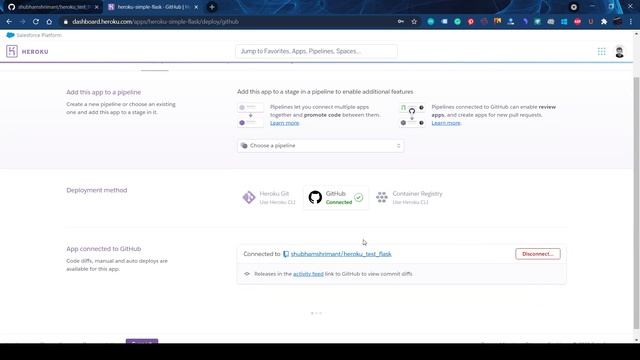
Task: Open the activity feed link
Action: [x=308, y=274]
